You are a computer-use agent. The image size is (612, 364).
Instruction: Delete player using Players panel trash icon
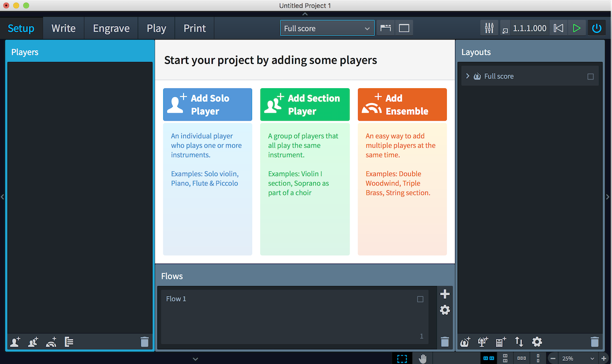(x=144, y=342)
